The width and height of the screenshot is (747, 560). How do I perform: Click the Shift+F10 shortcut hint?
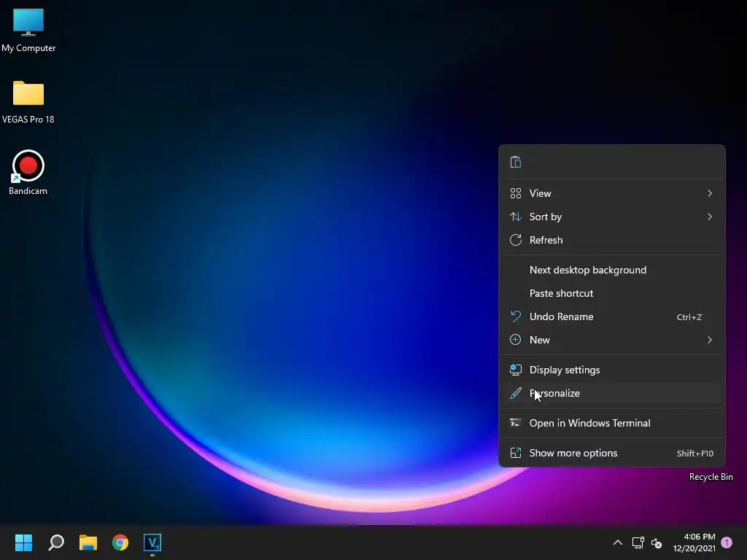tap(695, 454)
